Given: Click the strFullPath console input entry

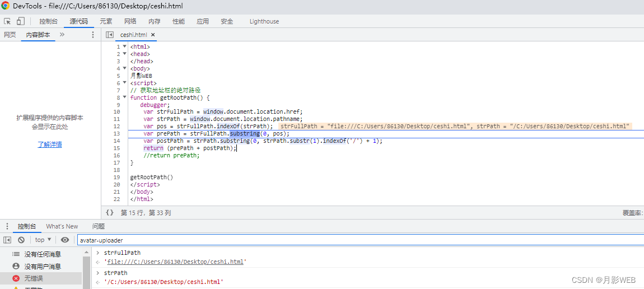Looking at the screenshot, I should 122,253.
